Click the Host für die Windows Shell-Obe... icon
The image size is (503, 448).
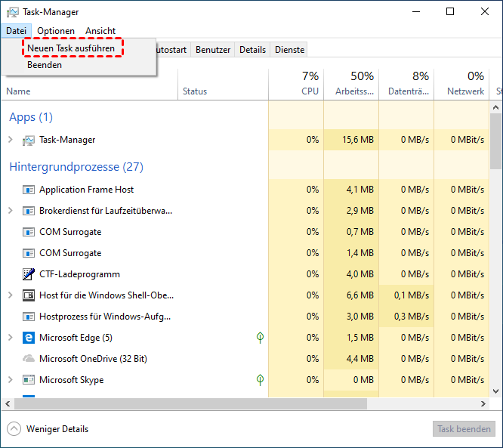28,295
